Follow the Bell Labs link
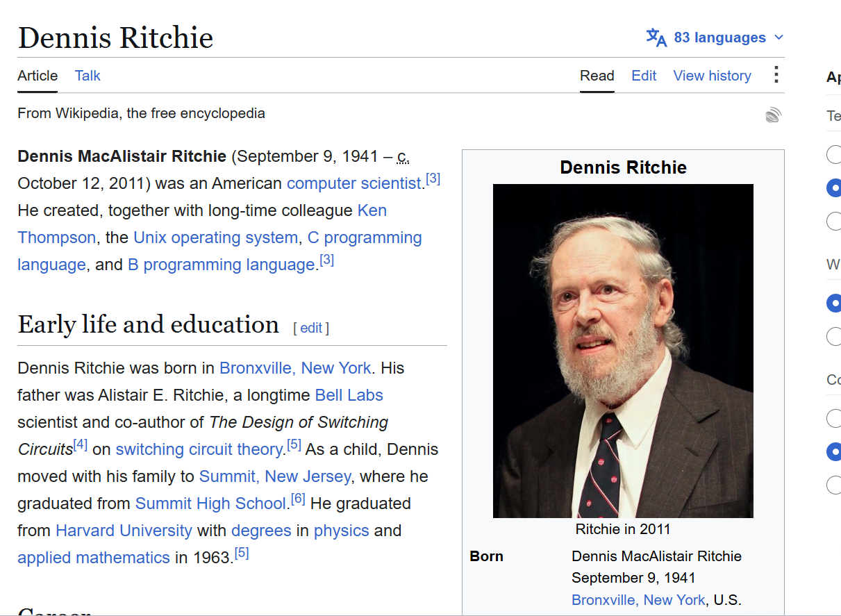841x616 pixels. tap(349, 395)
